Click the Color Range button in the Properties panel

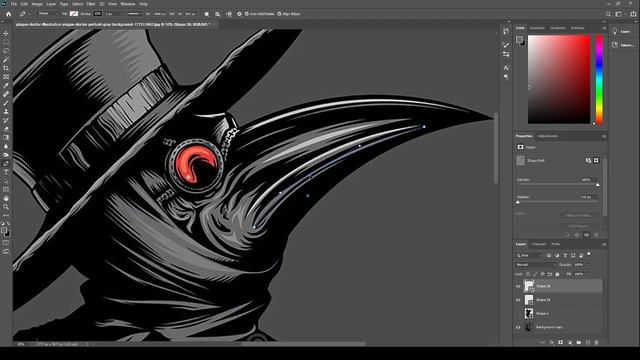pos(578,226)
